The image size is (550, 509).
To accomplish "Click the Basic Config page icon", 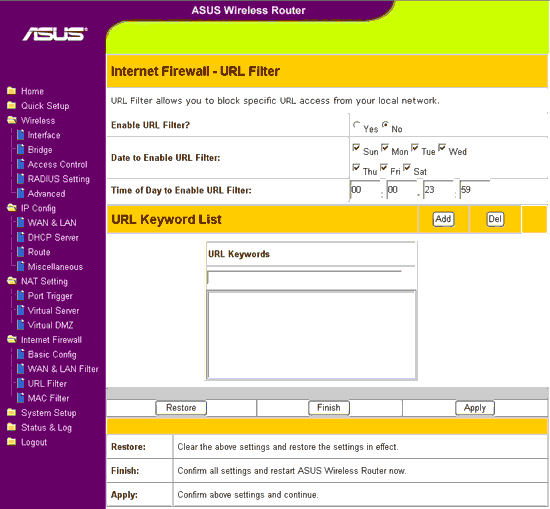I will tap(21, 354).
